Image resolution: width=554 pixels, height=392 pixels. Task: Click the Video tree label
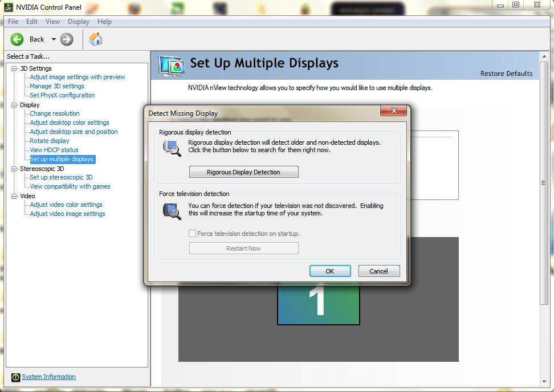tap(27, 196)
